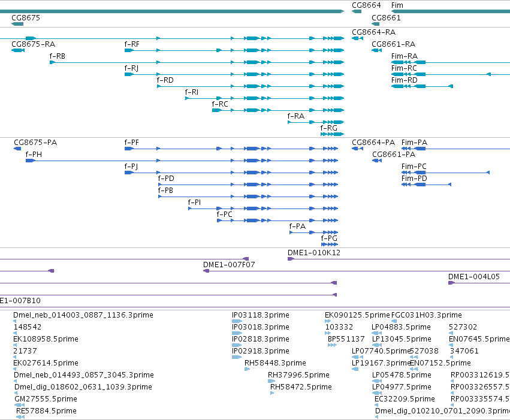Image resolution: width=510 pixels, height=420 pixels.
Task: Select RH58448.3prime feature
Action: pyautogui.click(x=275, y=363)
